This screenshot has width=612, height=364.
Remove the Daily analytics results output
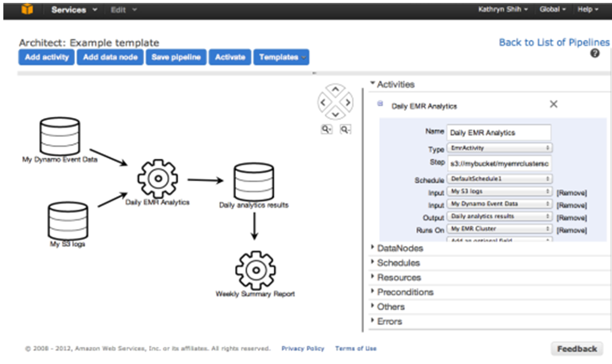coord(571,218)
